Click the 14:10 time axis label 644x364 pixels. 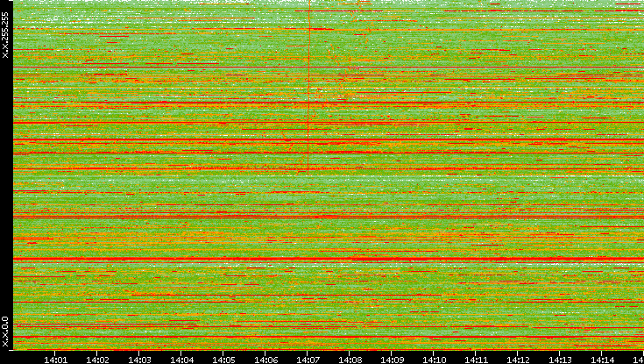[x=434, y=360]
